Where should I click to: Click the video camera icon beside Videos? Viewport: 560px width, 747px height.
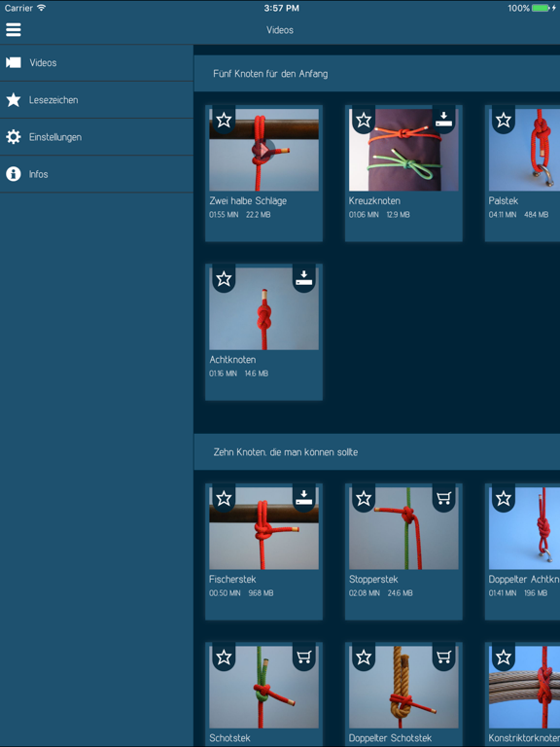coord(14,62)
